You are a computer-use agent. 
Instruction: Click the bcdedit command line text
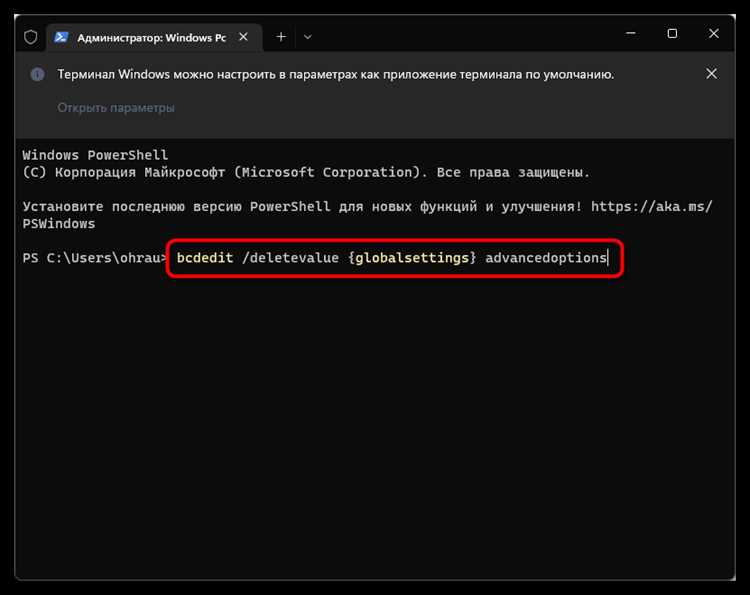392,258
